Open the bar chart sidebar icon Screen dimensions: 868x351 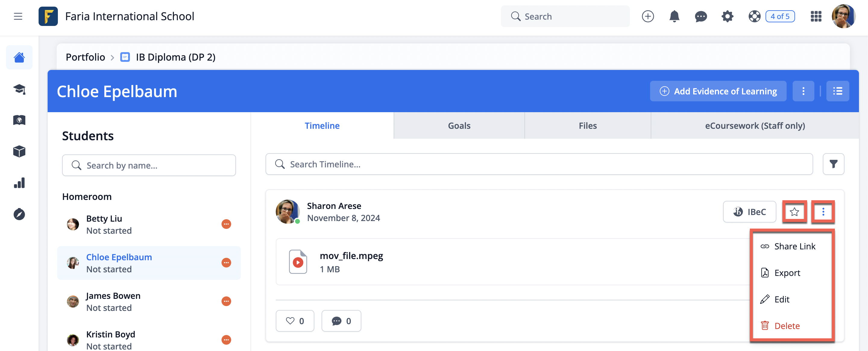point(19,183)
